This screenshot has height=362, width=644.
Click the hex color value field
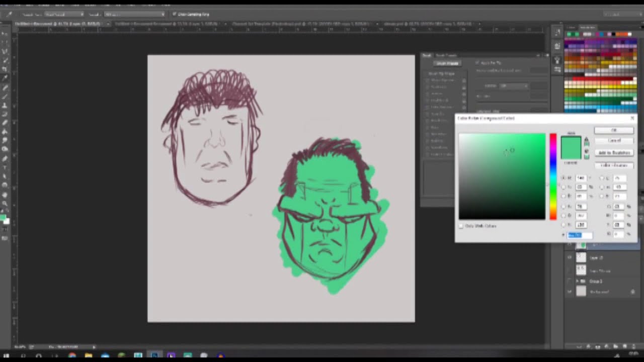tap(580, 235)
